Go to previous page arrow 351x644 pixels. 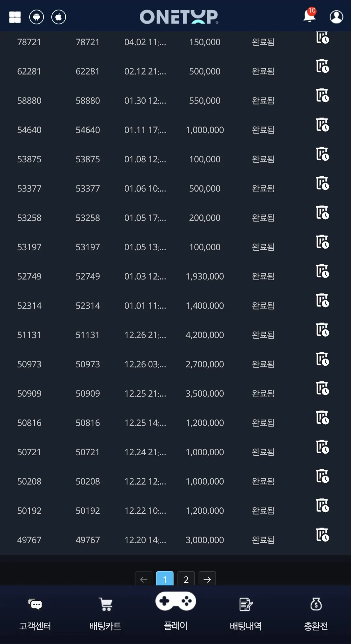coord(144,579)
